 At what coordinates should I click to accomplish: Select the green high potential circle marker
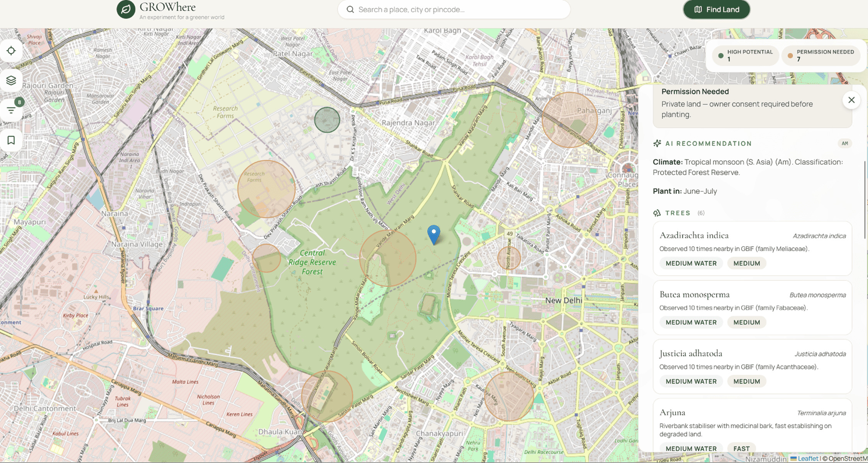coord(327,120)
